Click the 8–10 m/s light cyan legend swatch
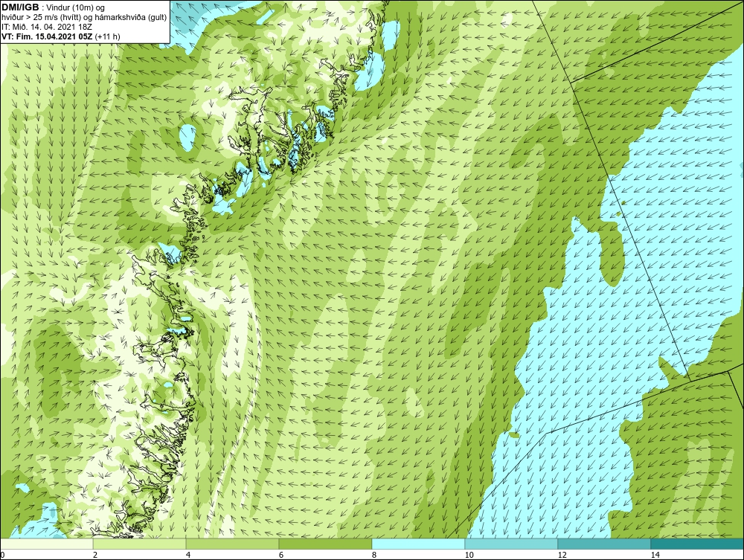Screen dimensions: 744x560 (418, 544)
